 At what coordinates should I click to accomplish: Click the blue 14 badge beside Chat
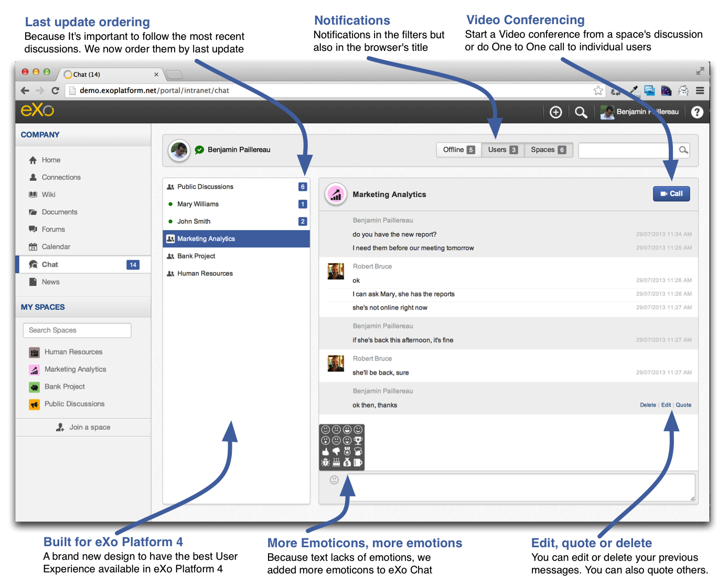[133, 265]
